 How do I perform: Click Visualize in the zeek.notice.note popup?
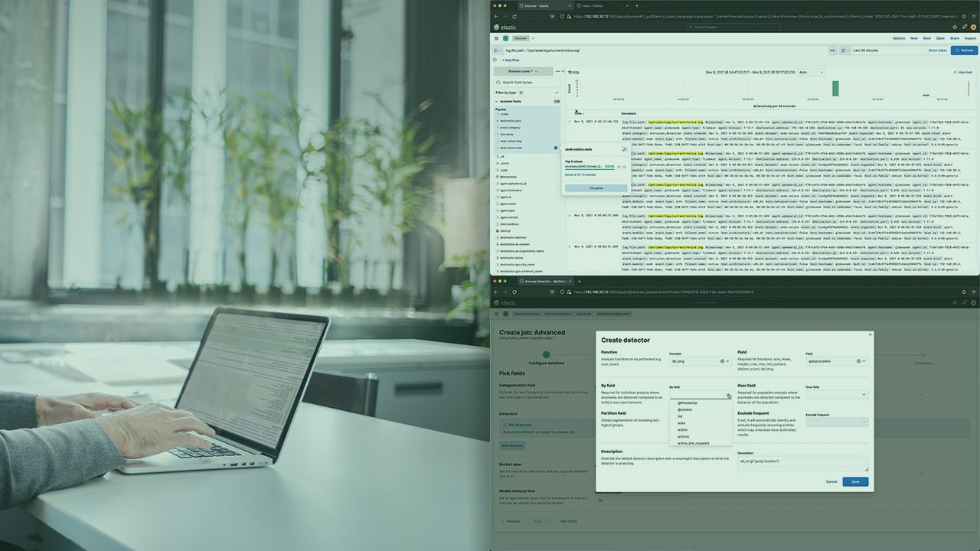click(596, 187)
